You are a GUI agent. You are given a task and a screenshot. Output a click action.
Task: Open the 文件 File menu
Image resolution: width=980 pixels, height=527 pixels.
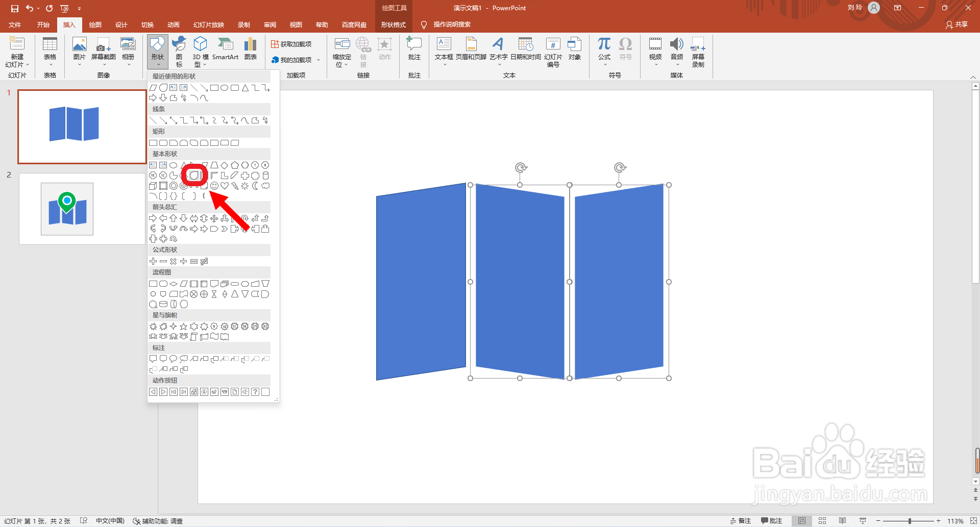point(15,24)
